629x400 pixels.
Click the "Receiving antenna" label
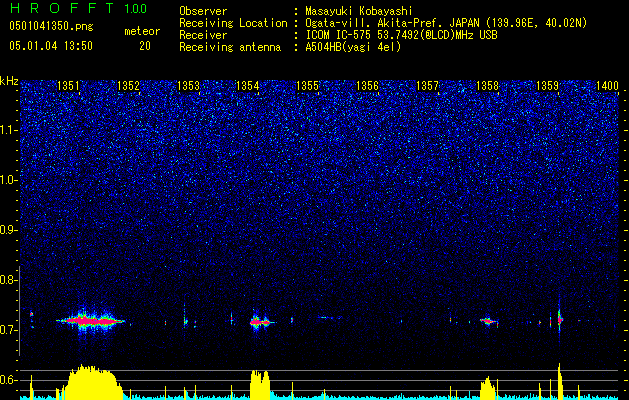230,47
